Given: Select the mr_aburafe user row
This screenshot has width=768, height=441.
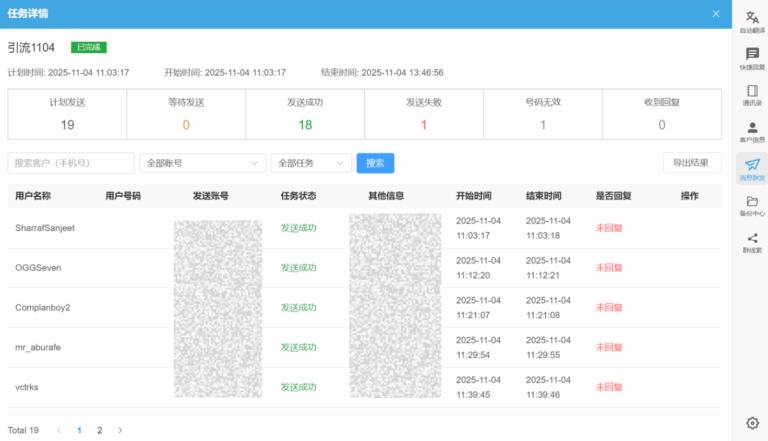Looking at the screenshot, I should 364,347.
